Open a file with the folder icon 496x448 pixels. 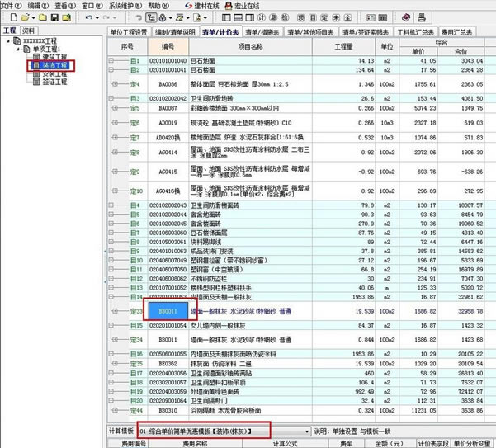[x=25, y=17]
